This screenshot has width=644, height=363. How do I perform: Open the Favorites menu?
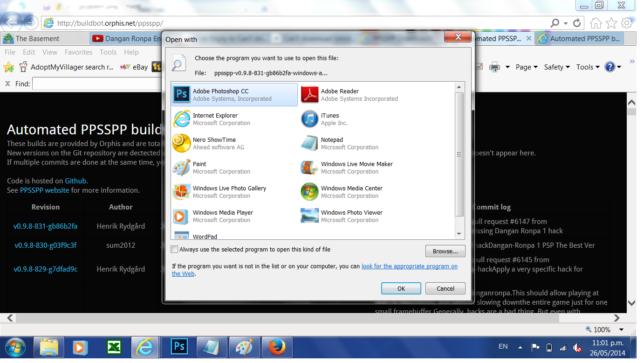[78, 52]
